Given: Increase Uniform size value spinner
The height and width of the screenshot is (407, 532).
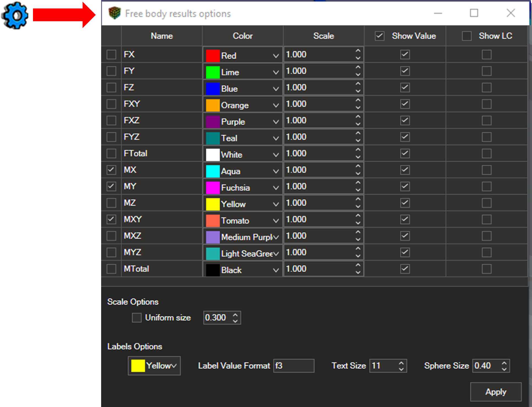Looking at the screenshot, I should coord(235,315).
